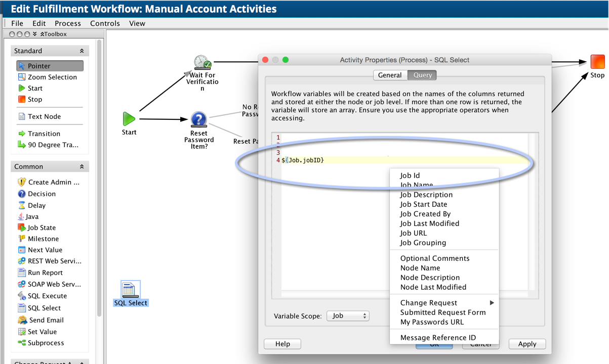Select the Pointer tool in Toolbox
Screen dimensions: 609x364
[x=50, y=66]
